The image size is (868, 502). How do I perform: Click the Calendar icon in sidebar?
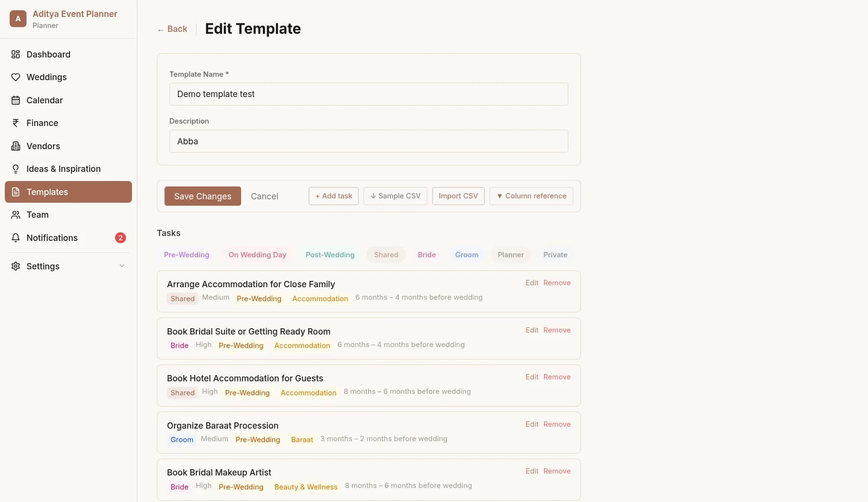click(x=15, y=100)
